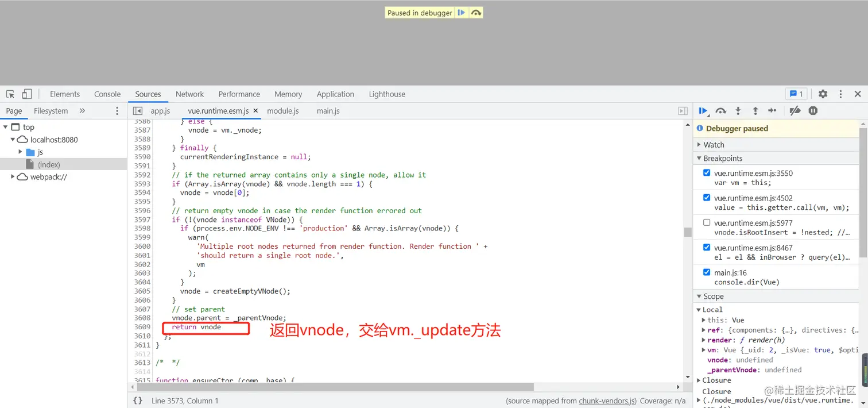Show more navigator tabs chevron
This screenshot has height=408, width=868.
[x=82, y=111]
